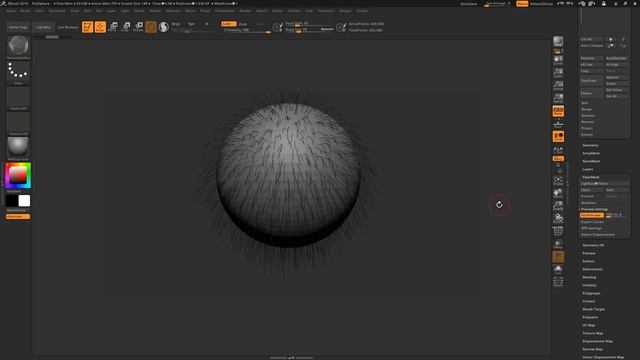Viewport: 640px width, 360px height.
Task: Click the Live Boolean button
Action: click(68, 27)
